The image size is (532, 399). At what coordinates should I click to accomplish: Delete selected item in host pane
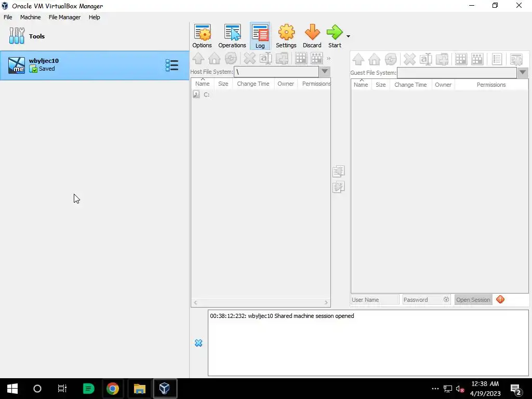[250, 58]
